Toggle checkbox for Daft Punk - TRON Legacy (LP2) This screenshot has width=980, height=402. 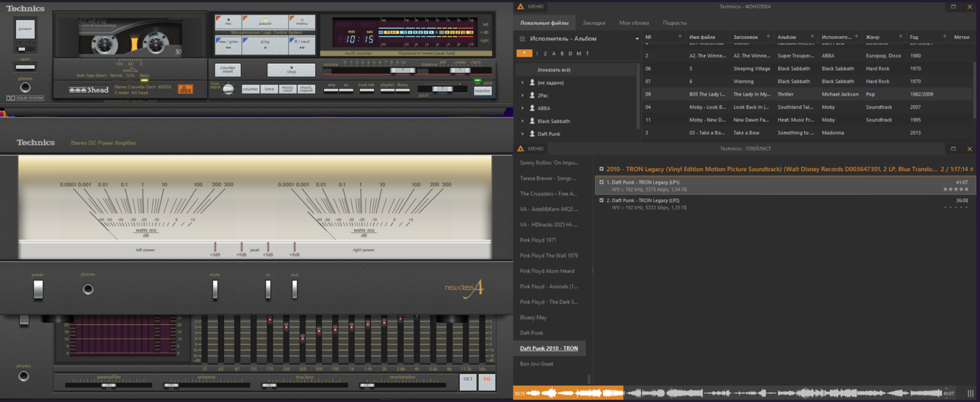tap(601, 200)
